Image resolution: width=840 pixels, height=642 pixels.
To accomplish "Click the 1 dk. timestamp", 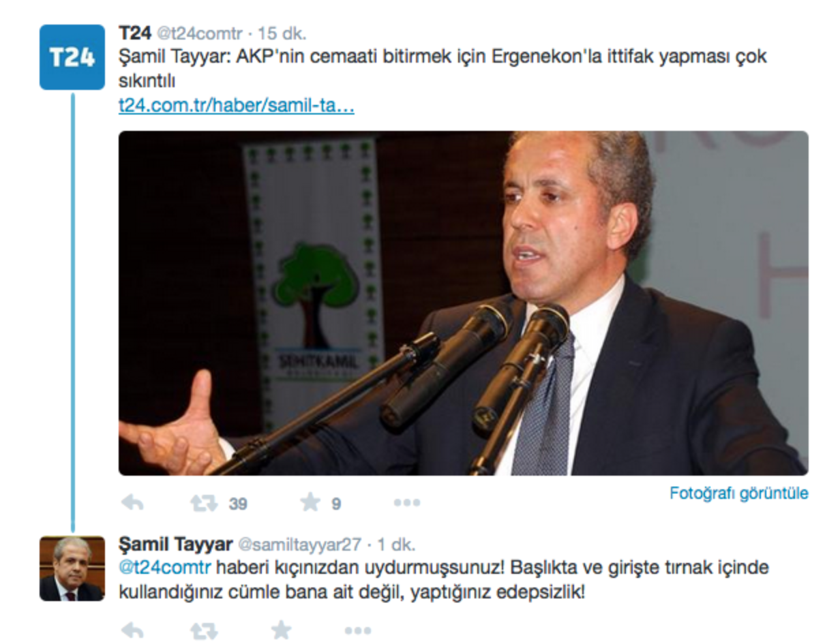I will coord(396,545).
